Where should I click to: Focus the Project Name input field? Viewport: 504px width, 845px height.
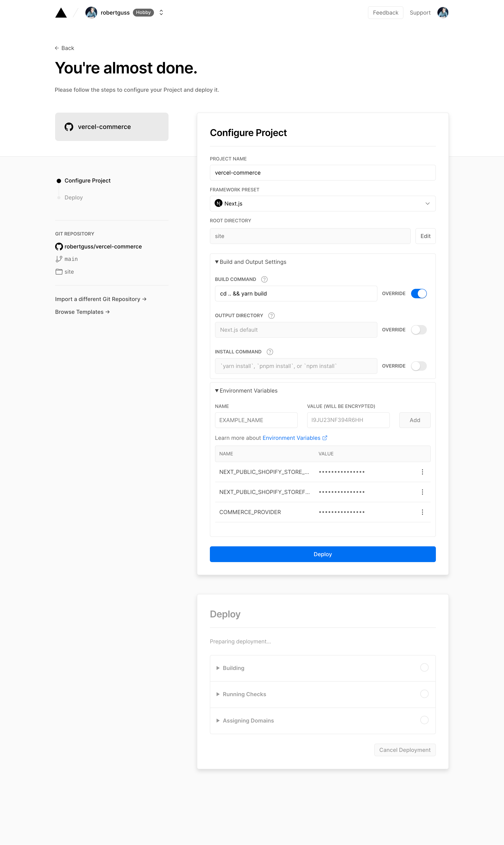323,173
